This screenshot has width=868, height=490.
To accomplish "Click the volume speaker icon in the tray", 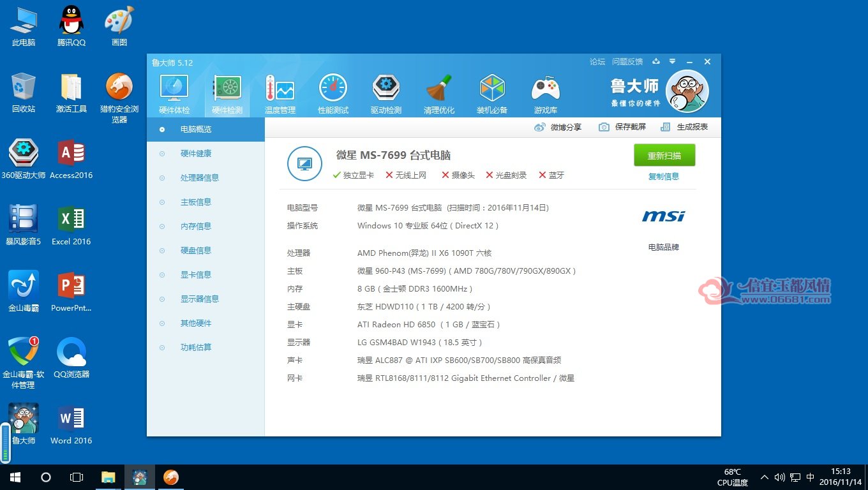I will coord(779,477).
